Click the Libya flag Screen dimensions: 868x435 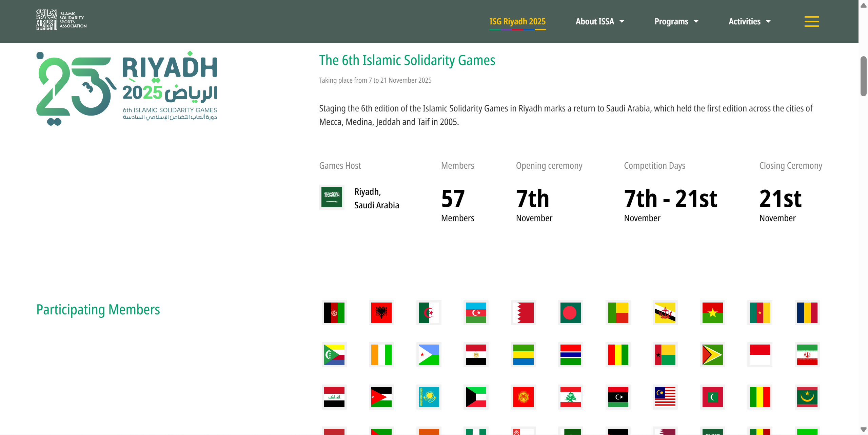point(618,397)
